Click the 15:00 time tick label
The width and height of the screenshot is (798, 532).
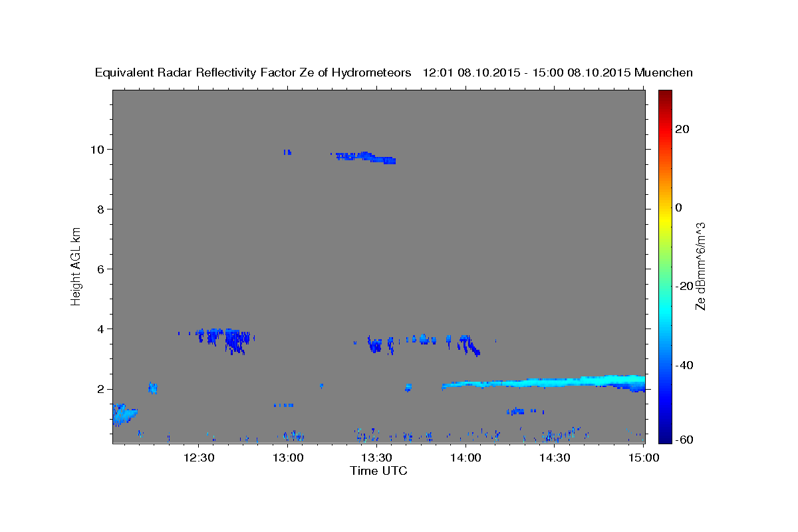coord(644,458)
